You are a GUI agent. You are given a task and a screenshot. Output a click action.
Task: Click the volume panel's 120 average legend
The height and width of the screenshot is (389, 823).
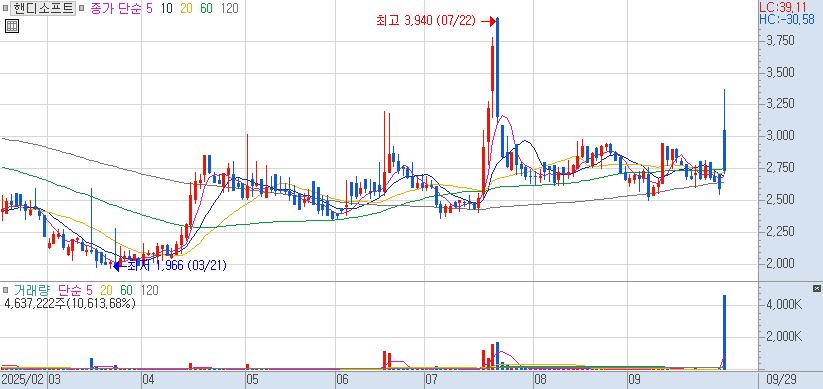click(150, 290)
